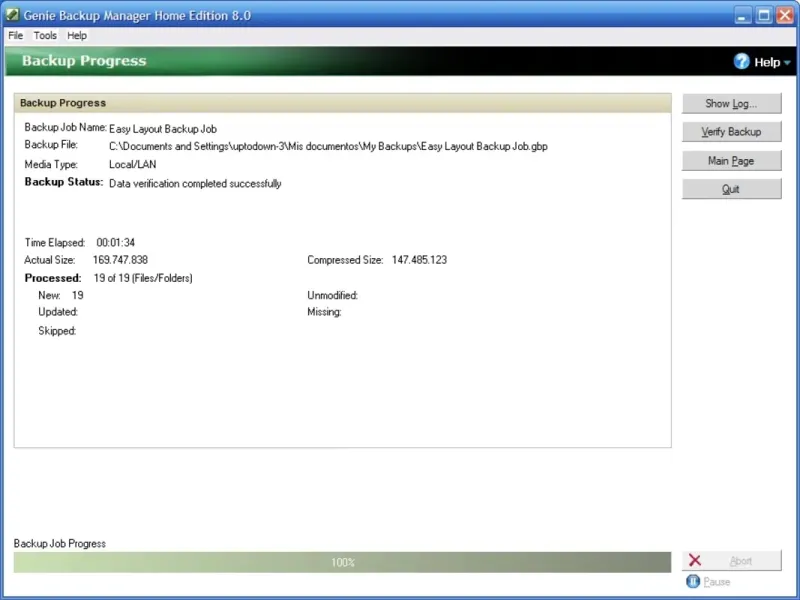Screen dimensions: 800x600
Task: Click the compressed size value 147.485.123
Action: (x=419, y=260)
